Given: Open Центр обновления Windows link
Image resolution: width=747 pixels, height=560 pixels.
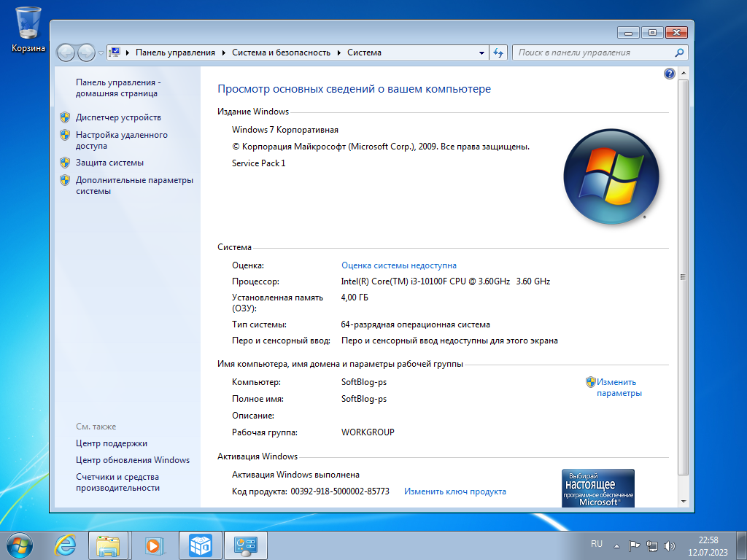Looking at the screenshot, I should click(134, 459).
